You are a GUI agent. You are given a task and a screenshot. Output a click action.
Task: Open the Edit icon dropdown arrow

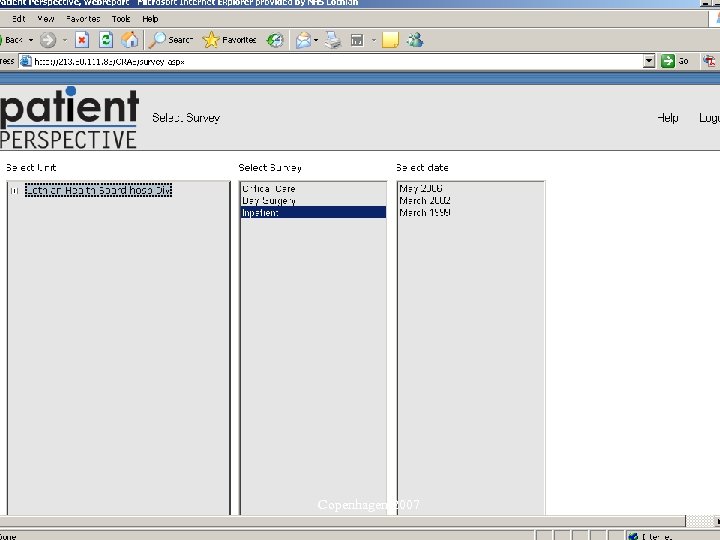(x=373, y=40)
